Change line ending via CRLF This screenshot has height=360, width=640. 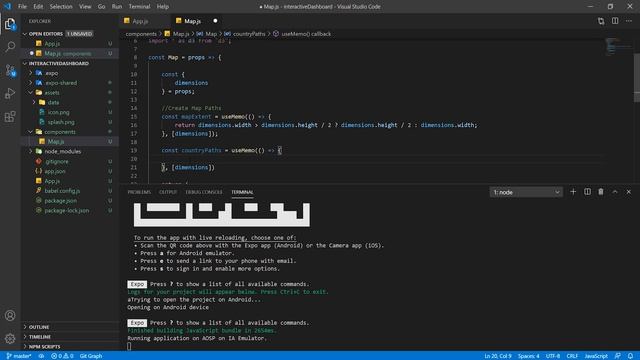pyautogui.click(x=572, y=356)
